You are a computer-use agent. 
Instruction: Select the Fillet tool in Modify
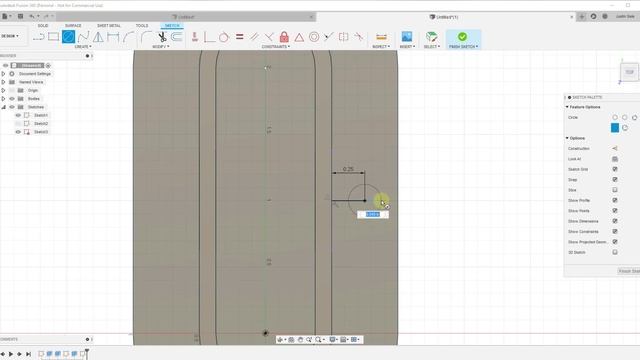point(146,37)
